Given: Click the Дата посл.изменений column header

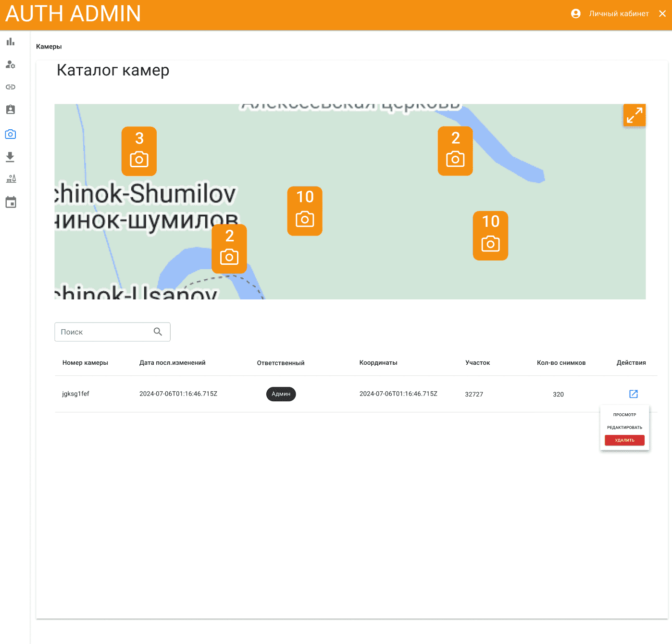Looking at the screenshot, I should click(173, 363).
